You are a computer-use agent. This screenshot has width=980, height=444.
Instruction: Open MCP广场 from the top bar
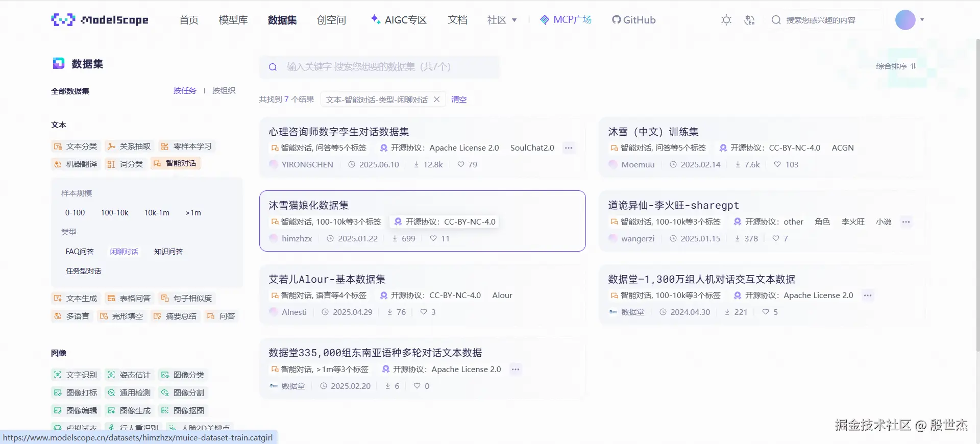click(566, 20)
